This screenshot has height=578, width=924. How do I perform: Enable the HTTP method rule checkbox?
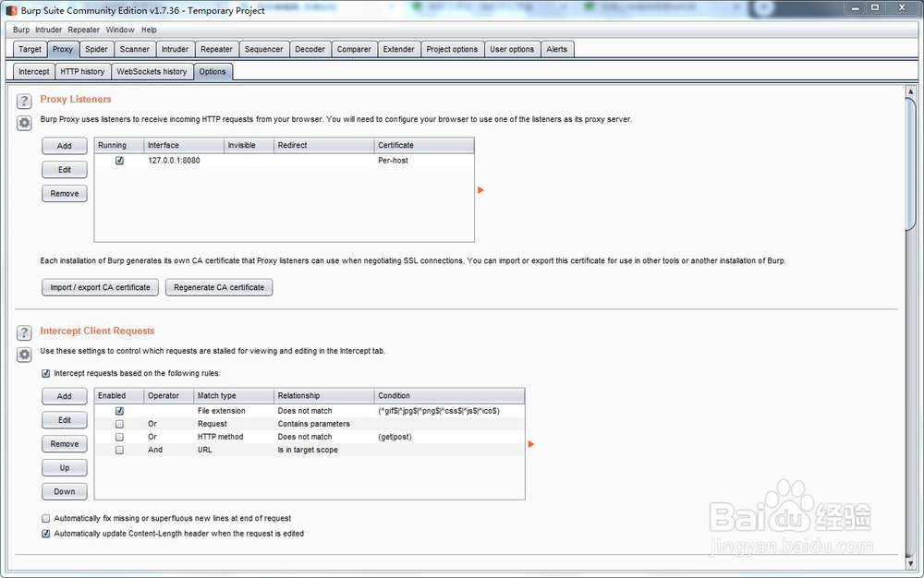pos(119,437)
